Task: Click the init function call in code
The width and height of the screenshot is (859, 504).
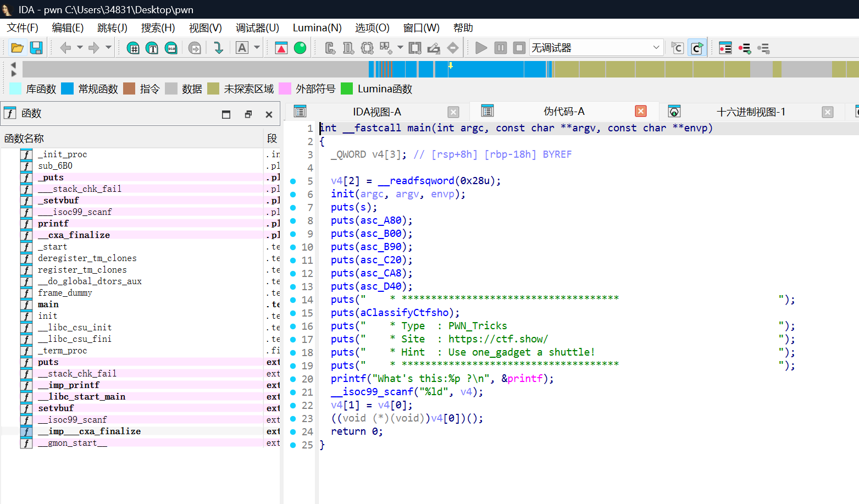Action: (342, 194)
